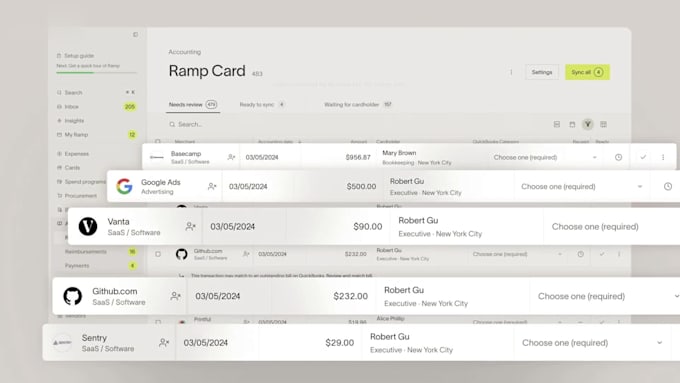
Task: Click the large Github.com octocat logo
Action: click(72, 296)
